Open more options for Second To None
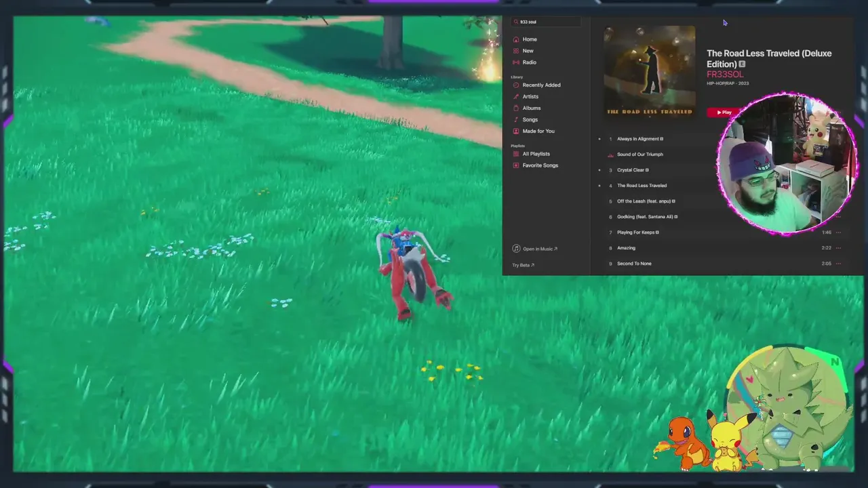 [838, 264]
